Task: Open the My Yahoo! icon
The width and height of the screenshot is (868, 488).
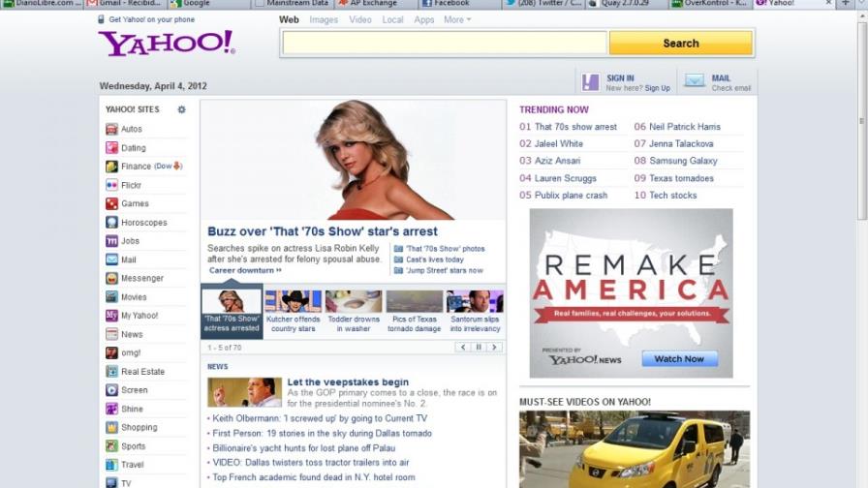Action: point(111,316)
